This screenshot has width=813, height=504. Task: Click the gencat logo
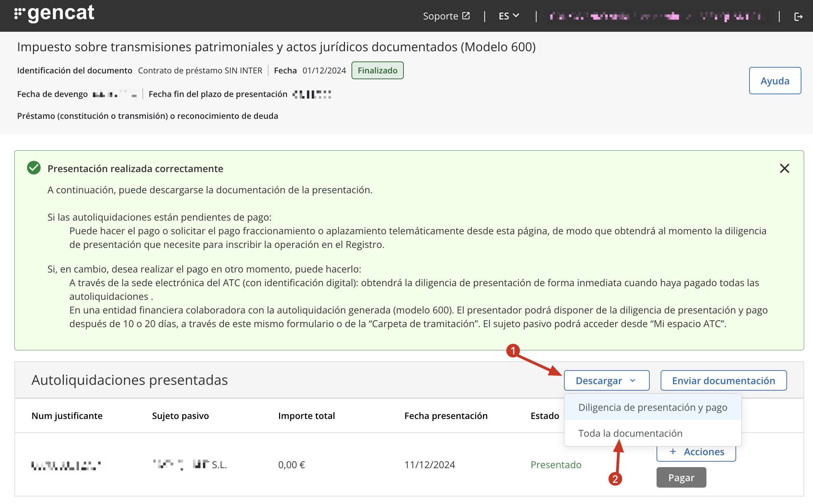point(54,14)
